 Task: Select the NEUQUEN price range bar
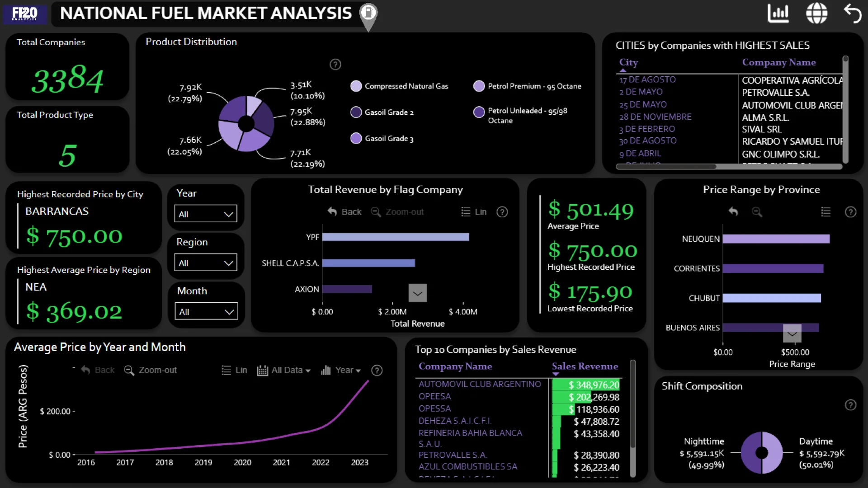776,239
